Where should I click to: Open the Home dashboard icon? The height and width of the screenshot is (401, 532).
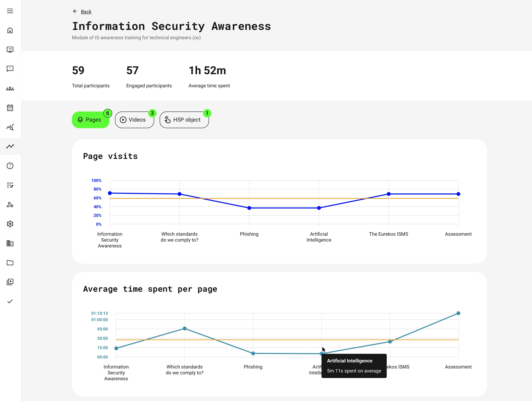click(10, 30)
